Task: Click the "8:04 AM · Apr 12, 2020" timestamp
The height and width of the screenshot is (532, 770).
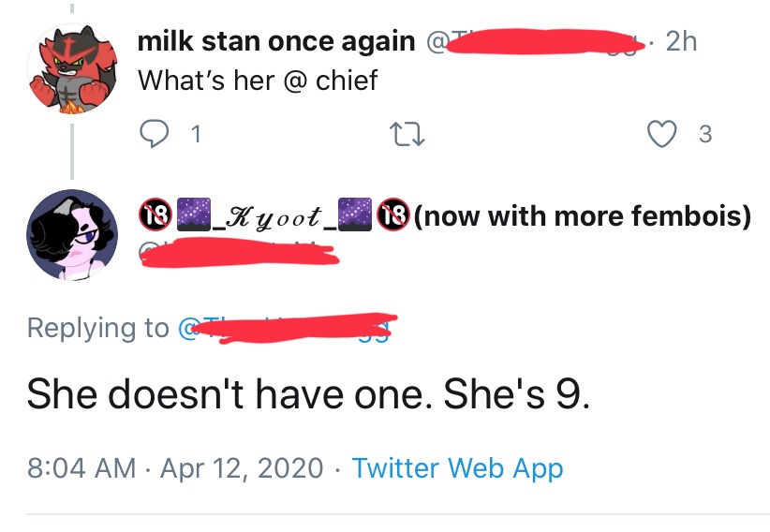Action: [175, 467]
